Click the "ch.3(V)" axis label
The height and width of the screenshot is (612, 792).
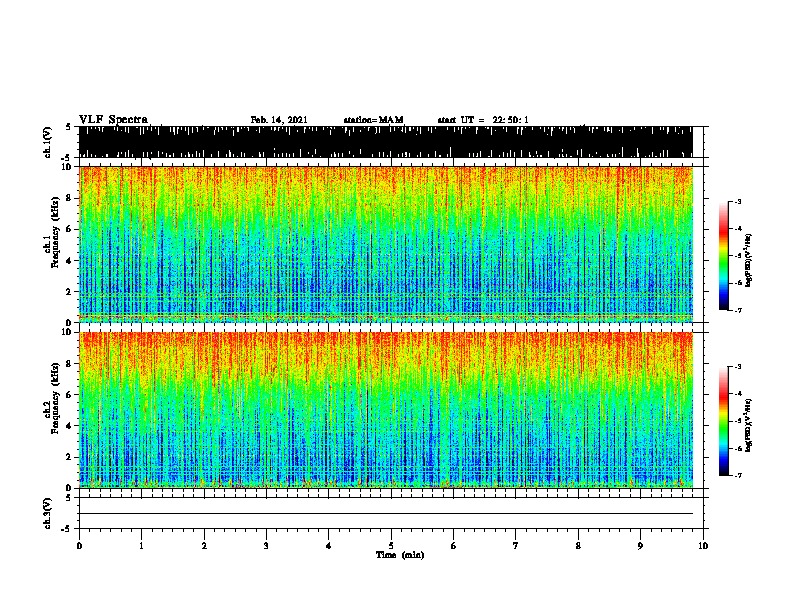[48, 513]
